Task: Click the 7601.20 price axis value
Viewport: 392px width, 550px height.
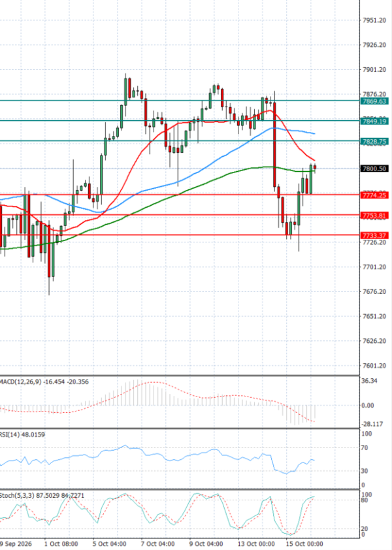Action: (x=374, y=366)
